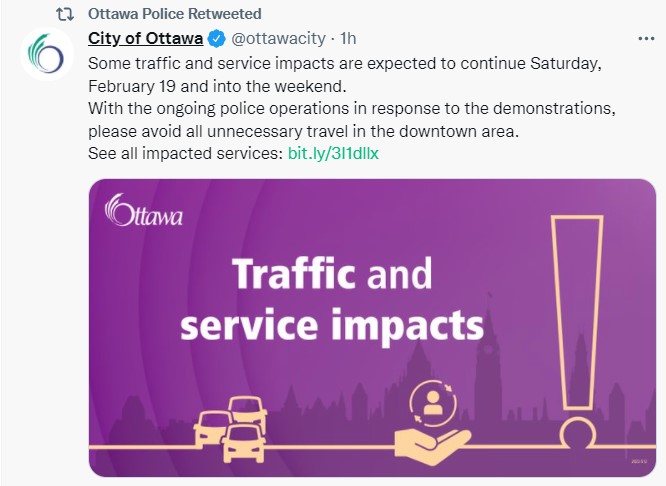Click the City of Ottawa profile avatar
Image resolution: width=666 pixels, height=486 pixels.
point(47,54)
